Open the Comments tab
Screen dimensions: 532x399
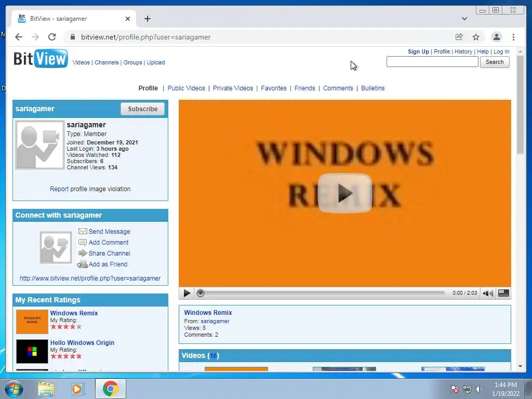[338, 88]
